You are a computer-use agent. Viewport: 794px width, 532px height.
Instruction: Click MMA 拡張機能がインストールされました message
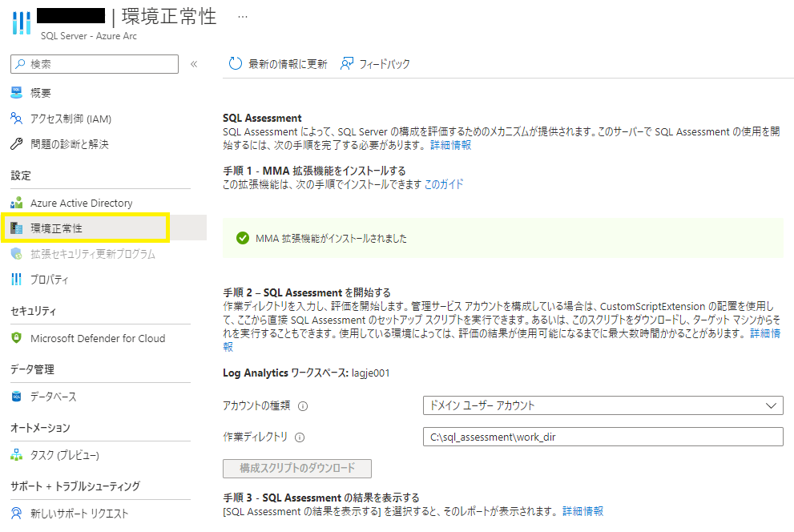[x=331, y=239]
